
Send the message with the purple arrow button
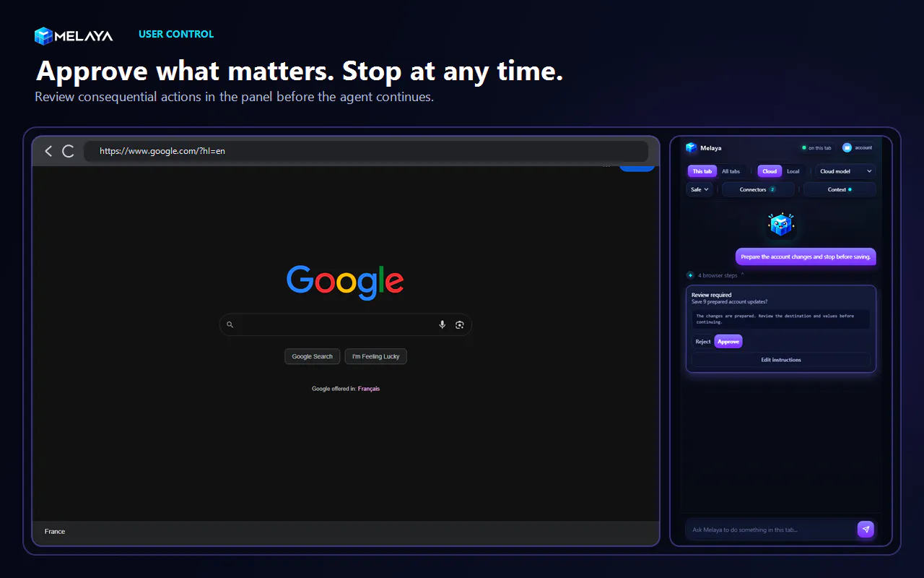(x=866, y=530)
